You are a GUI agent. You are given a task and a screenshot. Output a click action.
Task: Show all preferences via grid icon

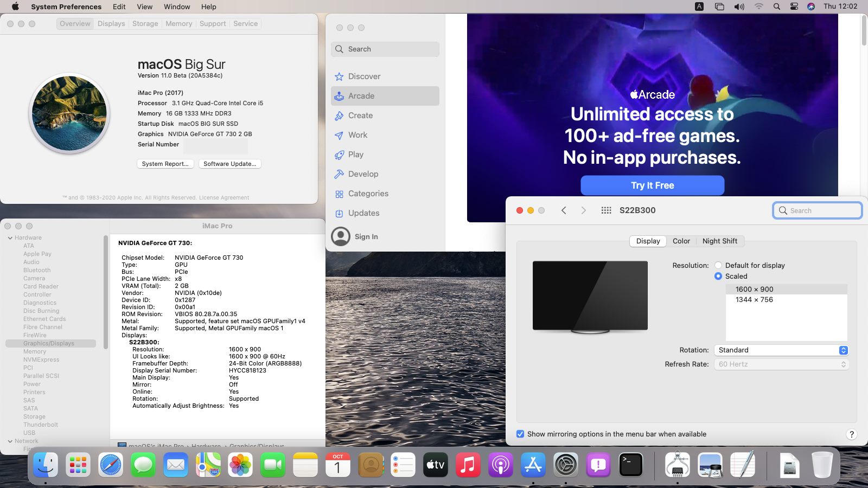tap(607, 210)
